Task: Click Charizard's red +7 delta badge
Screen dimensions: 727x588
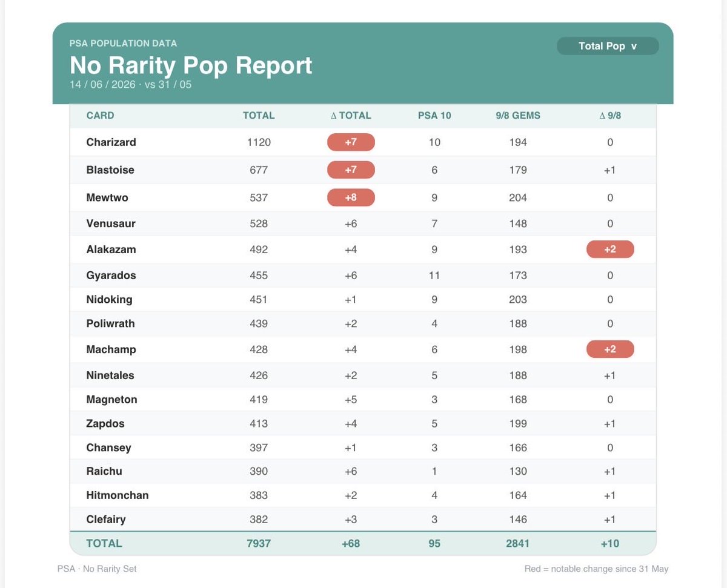Action: [x=351, y=142]
